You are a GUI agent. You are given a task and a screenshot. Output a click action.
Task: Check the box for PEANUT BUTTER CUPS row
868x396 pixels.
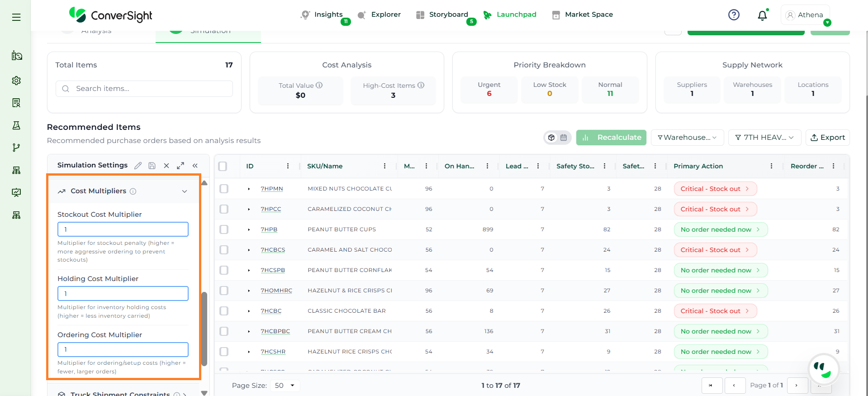click(224, 229)
